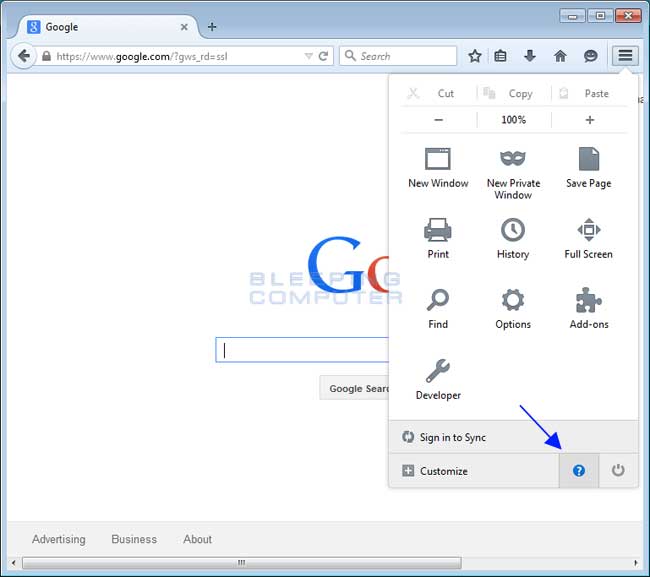The width and height of the screenshot is (650, 577).
Task: Open the Help question mark menu
Action: (x=579, y=470)
